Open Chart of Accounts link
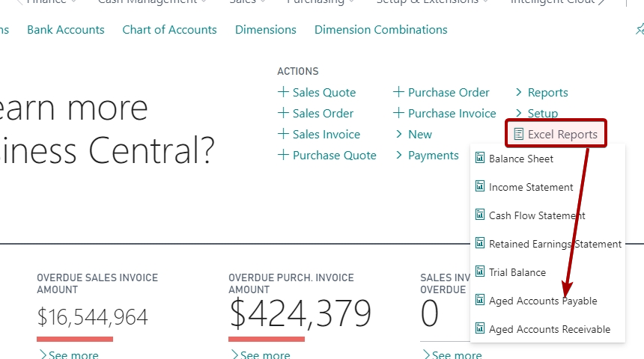Viewport: 644px width, 359px height. (169, 29)
